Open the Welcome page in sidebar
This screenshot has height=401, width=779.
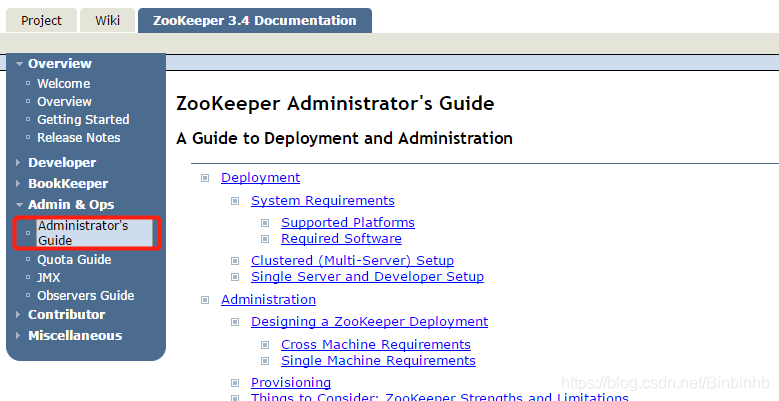coord(64,83)
